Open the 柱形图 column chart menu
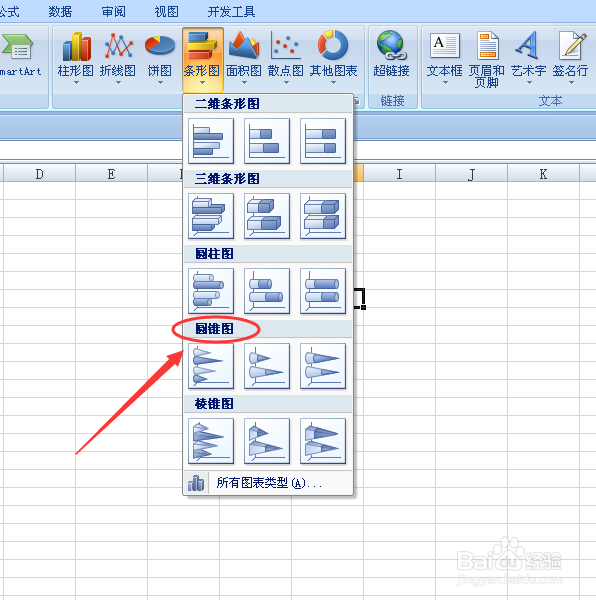Screen dimensions: 596x600 pyautogui.click(x=76, y=57)
